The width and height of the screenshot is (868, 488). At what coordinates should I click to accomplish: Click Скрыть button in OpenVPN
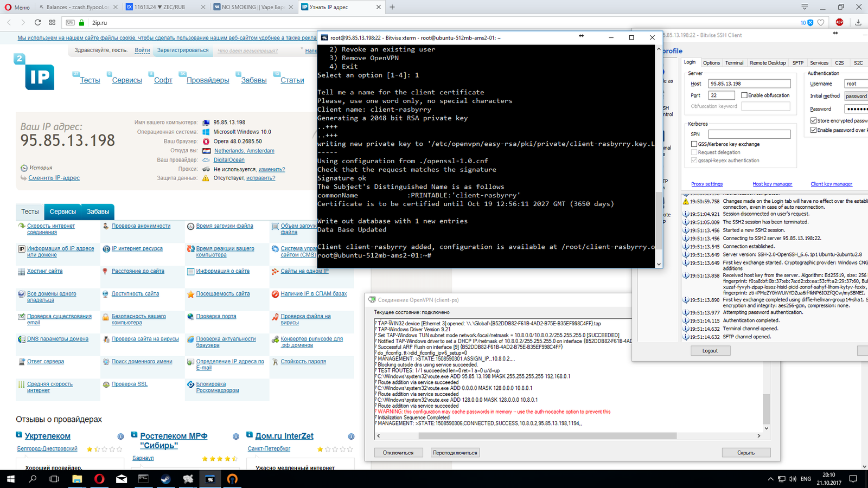(746, 453)
